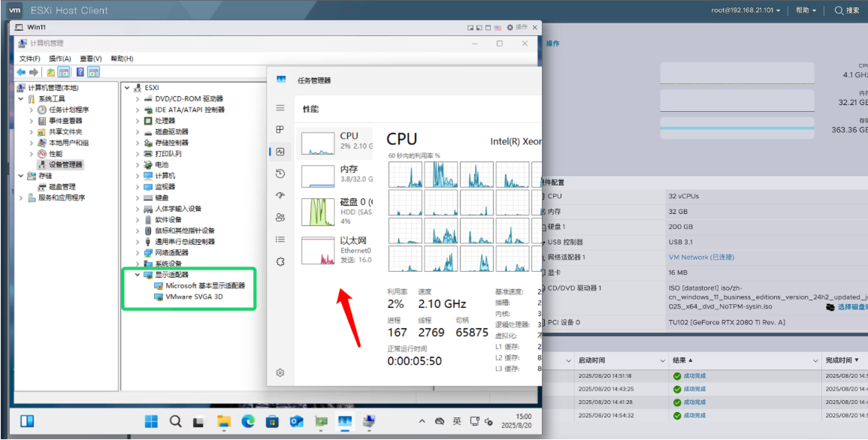Open the 文件(F) menu
Viewport: 868px width, 440px height.
[x=30, y=59]
